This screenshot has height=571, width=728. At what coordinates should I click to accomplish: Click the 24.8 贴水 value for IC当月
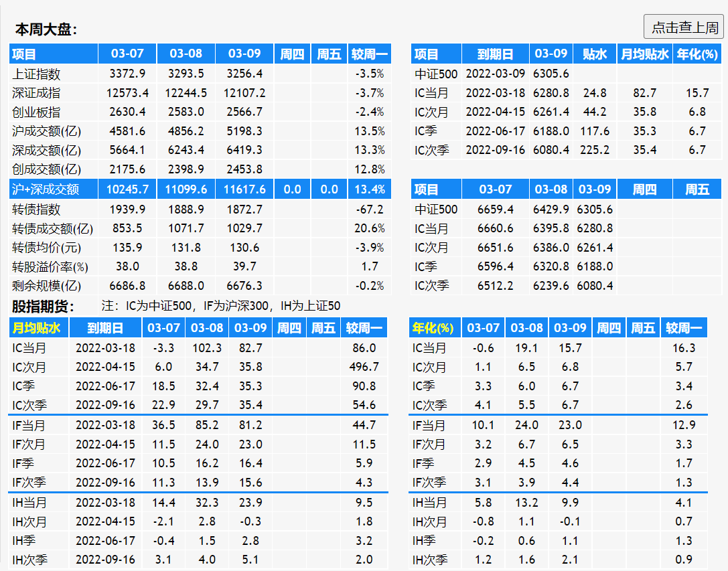[x=595, y=93]
